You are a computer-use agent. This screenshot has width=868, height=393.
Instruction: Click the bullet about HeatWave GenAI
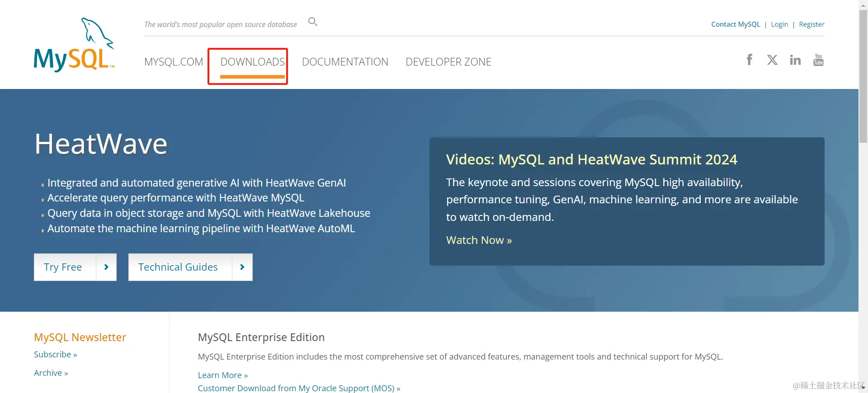[197, 183]
